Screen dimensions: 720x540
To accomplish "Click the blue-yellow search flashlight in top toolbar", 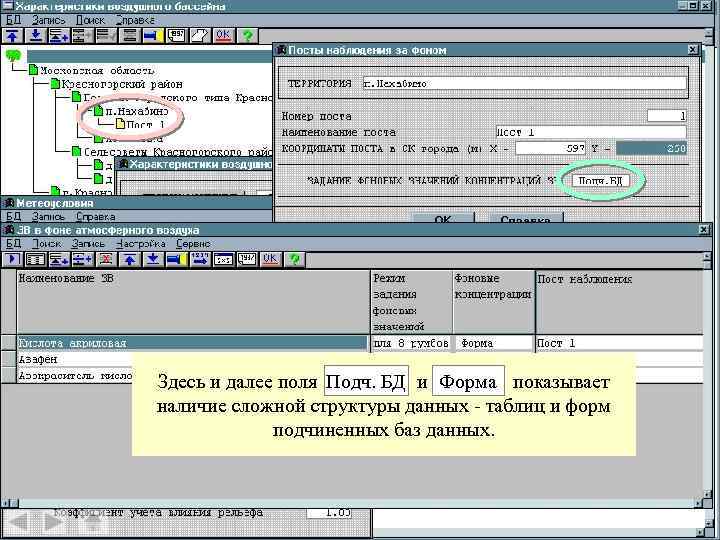I will click(153, 35).
